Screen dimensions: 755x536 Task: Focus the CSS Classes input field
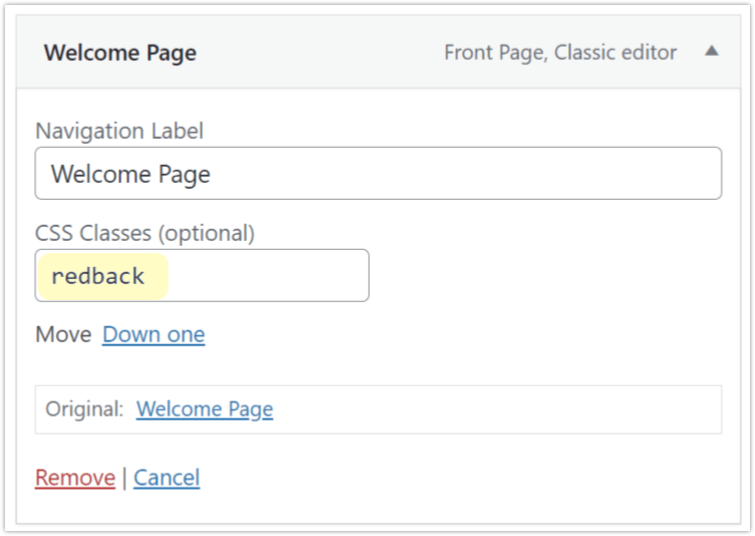202,275
